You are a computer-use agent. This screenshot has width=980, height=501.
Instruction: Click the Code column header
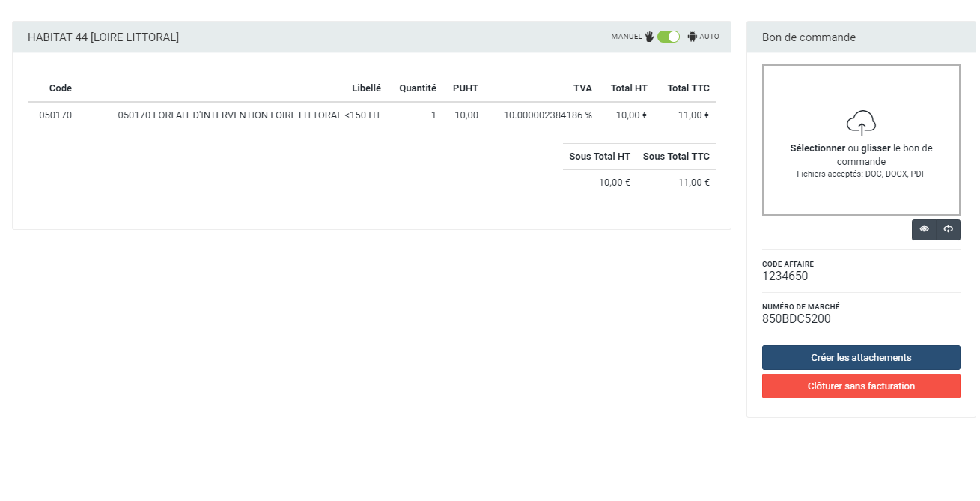coord(61,88)
